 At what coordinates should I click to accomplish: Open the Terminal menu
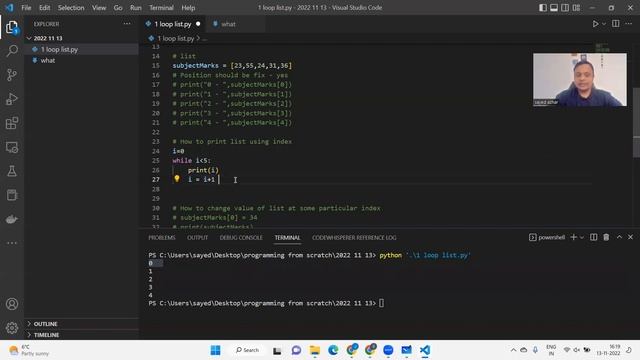[x=161, y=8]
